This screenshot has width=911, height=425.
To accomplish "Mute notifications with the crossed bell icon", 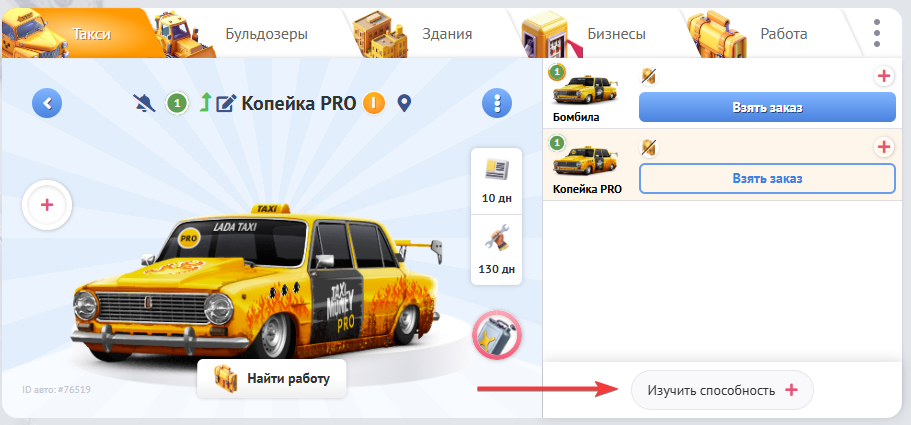I will pos(144,104).
